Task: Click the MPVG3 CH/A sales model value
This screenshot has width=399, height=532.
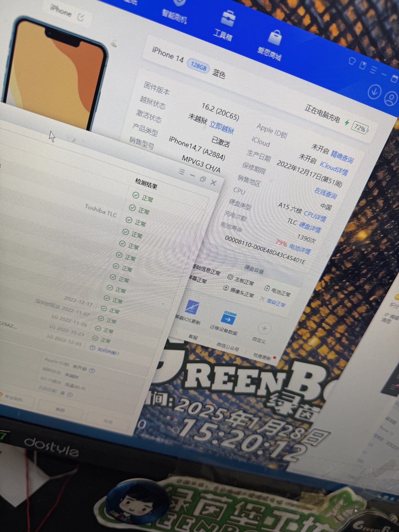Action: tap(201, 164)
